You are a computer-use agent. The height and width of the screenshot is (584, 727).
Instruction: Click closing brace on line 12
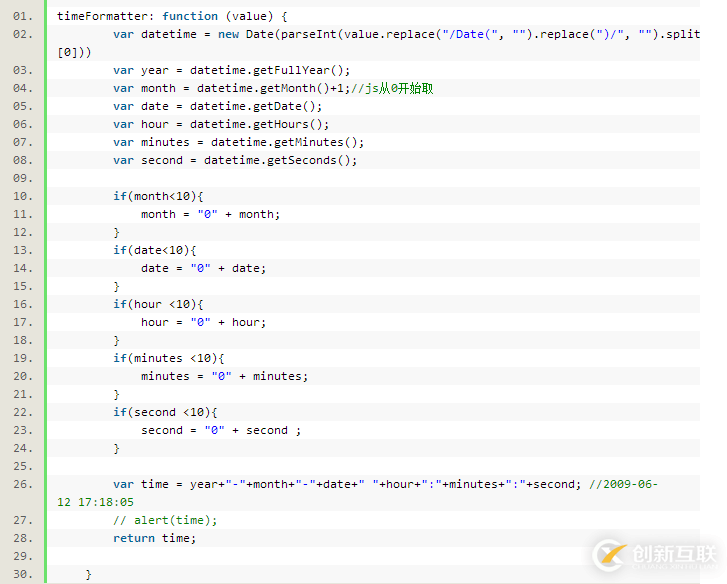click(116, 233)
